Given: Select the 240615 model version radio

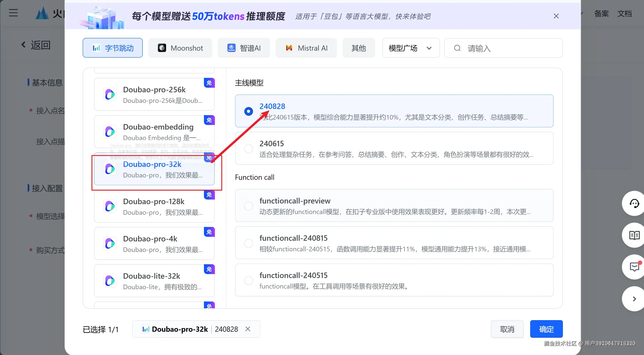Looking at the screenshot, I should (248, 148).
